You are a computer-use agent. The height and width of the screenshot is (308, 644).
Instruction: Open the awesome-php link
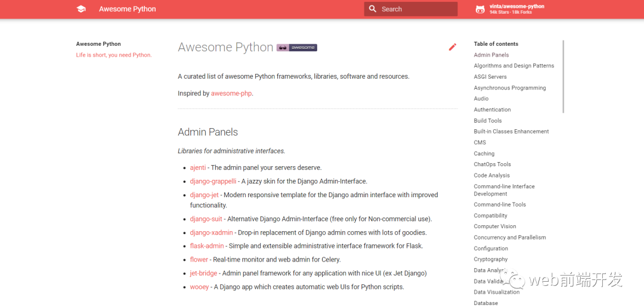(231, 94)
